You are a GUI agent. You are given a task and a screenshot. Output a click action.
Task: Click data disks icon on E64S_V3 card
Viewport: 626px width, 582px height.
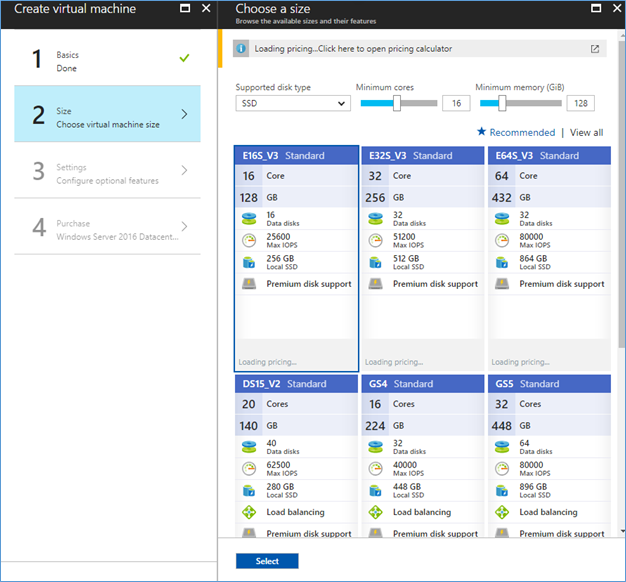(502, 219)
